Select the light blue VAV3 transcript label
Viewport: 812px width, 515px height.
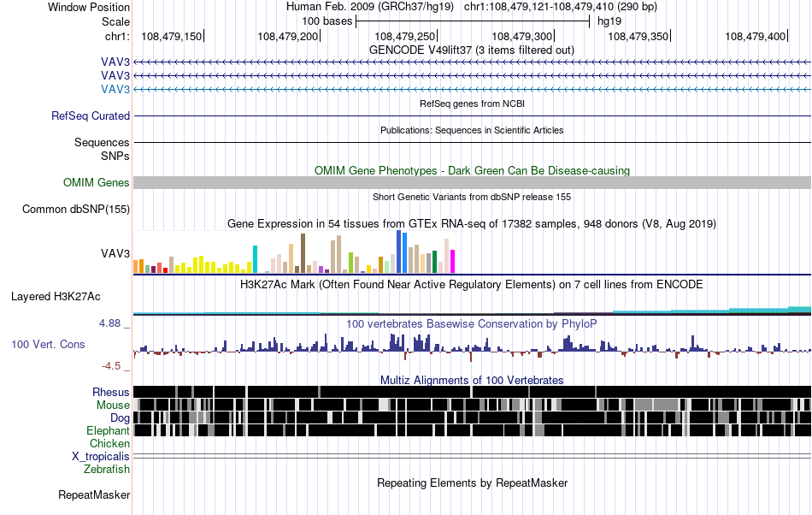115,89
